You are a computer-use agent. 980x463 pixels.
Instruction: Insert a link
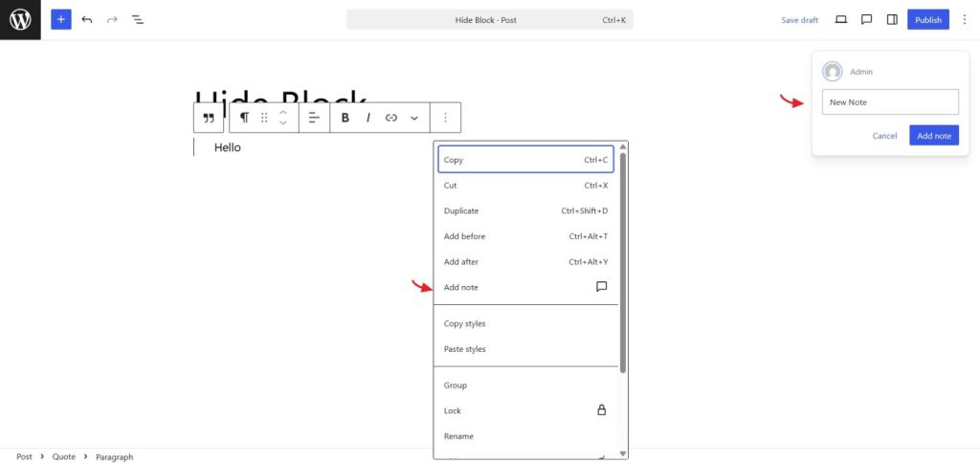[x=391, y=118]
